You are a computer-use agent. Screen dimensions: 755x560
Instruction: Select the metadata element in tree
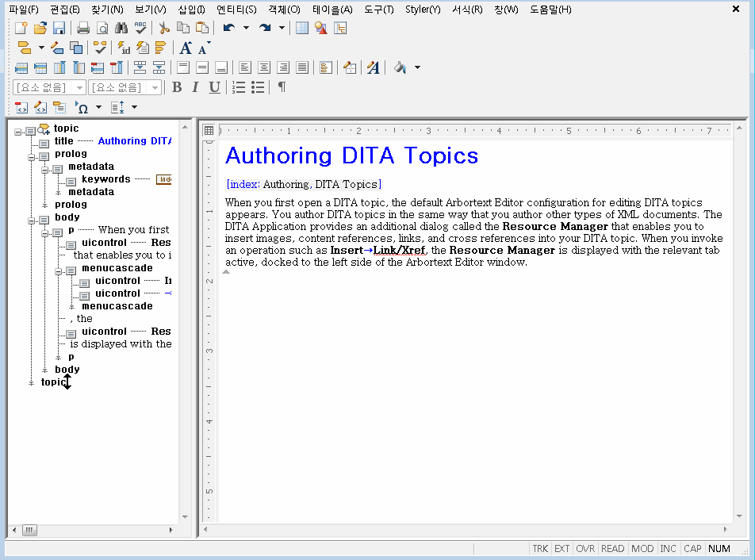coord(91,167)
